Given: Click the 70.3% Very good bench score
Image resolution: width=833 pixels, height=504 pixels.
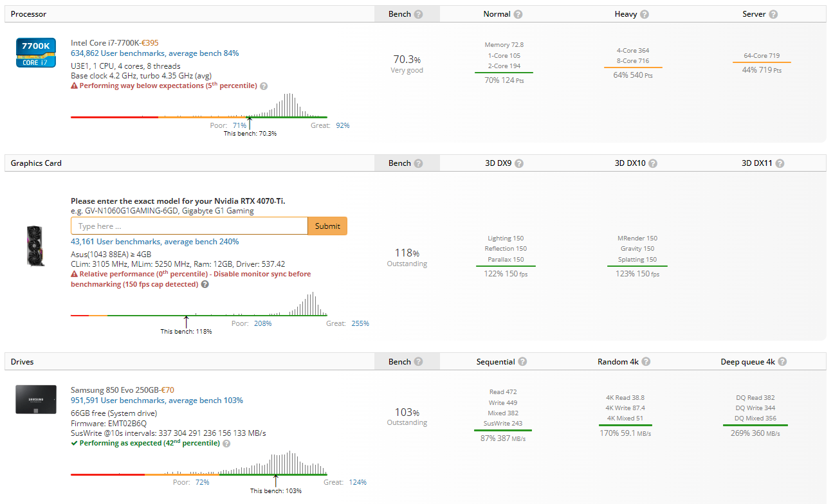Looking at the screenshot, I should 407,64.
